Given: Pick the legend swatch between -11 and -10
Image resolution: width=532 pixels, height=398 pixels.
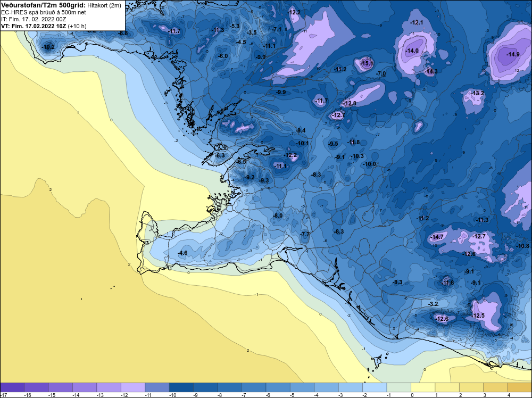Looking at the screenshot, I should point(157,387).
